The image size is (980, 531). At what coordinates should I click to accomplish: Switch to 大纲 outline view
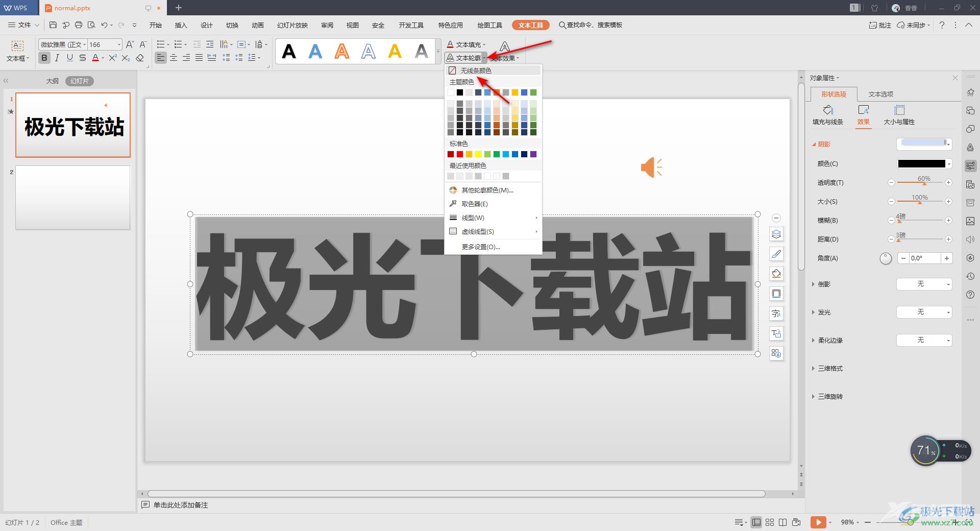pos(53,81)
